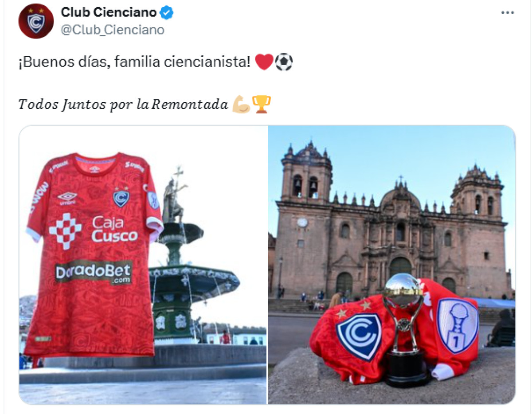The height and width of the screenshot is (414, 532).
Task: Click the red heart emoji
Action: click(264, 62)
